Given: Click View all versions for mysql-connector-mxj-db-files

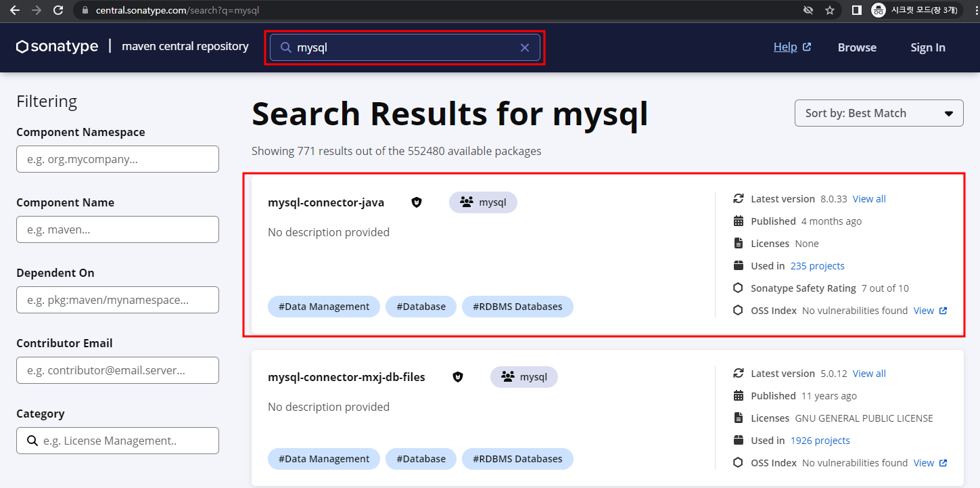Looking at the screenshot, I should point(869,373).
